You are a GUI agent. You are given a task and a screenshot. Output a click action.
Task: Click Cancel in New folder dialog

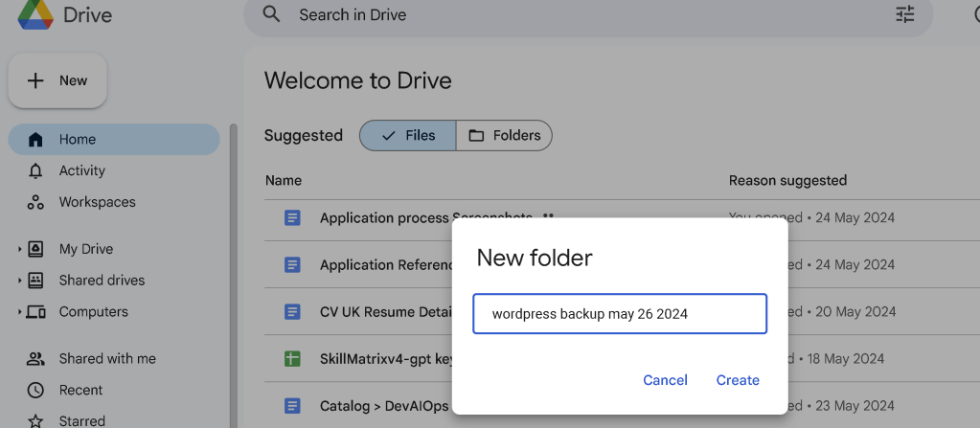point(665,380)
